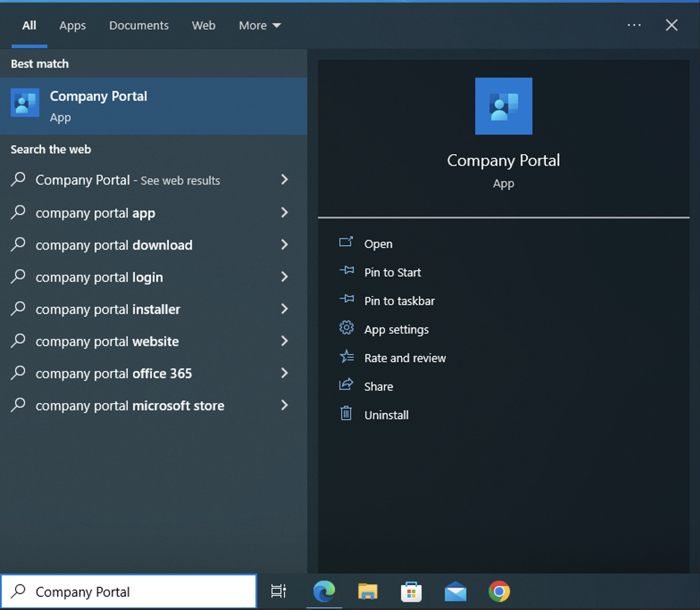Click the Pin to taskbar icon
This screenshot has width=700, height=610.
point(347,299)
